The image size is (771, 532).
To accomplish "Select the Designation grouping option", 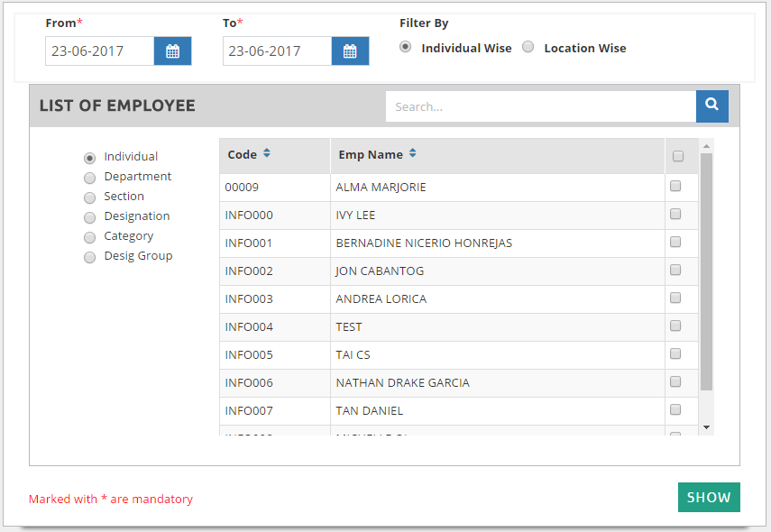I will coord(89,217).
